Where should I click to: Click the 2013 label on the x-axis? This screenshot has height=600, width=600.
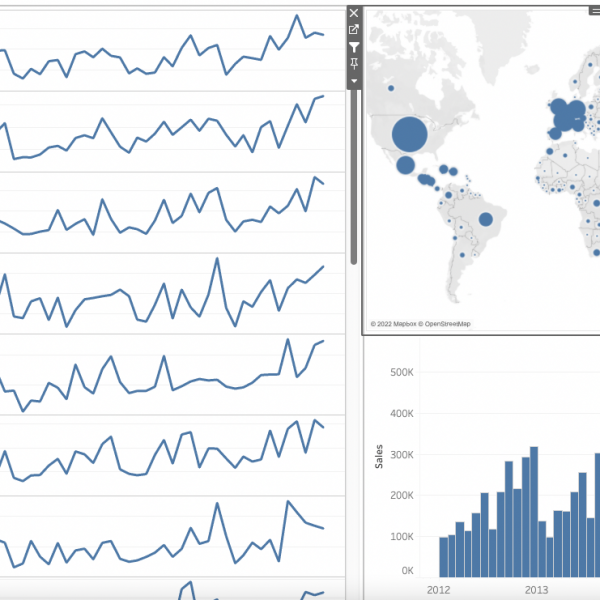(537, 589)
